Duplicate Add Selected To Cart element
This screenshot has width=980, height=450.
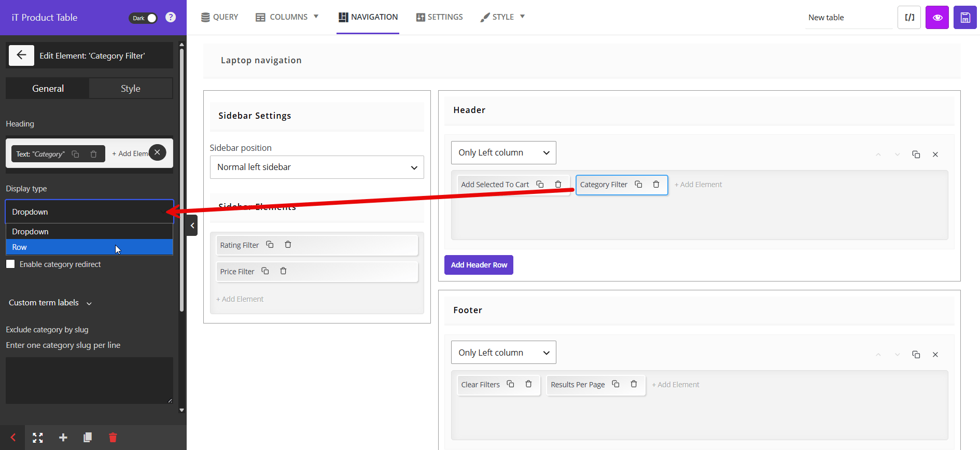point(540,184)
